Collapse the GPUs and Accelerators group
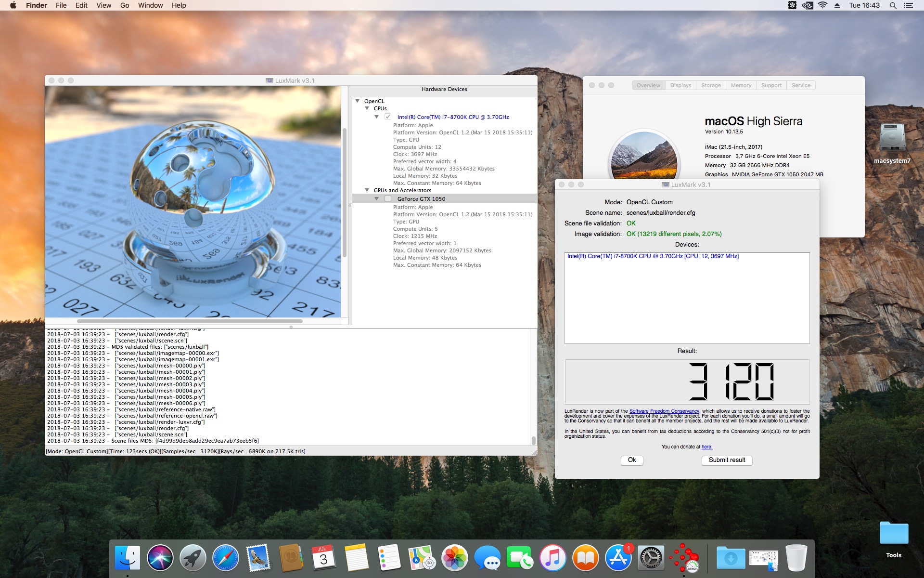 click(367, 190)
